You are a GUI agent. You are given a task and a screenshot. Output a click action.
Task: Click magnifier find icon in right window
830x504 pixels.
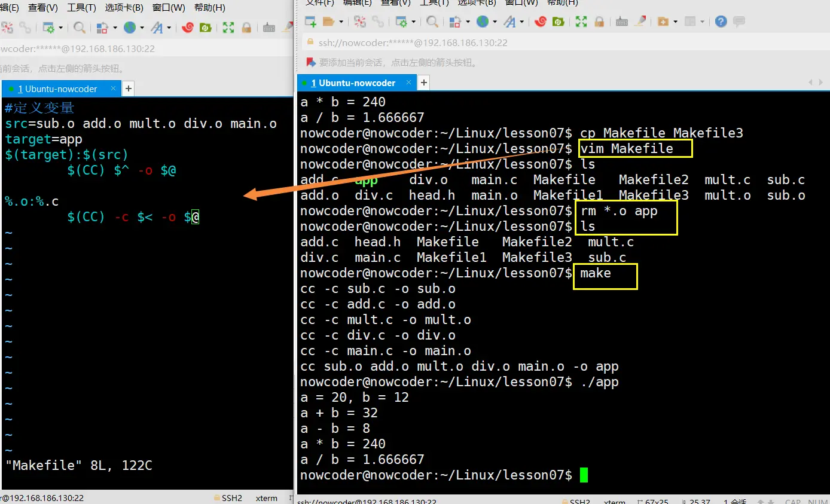(432, 22)
